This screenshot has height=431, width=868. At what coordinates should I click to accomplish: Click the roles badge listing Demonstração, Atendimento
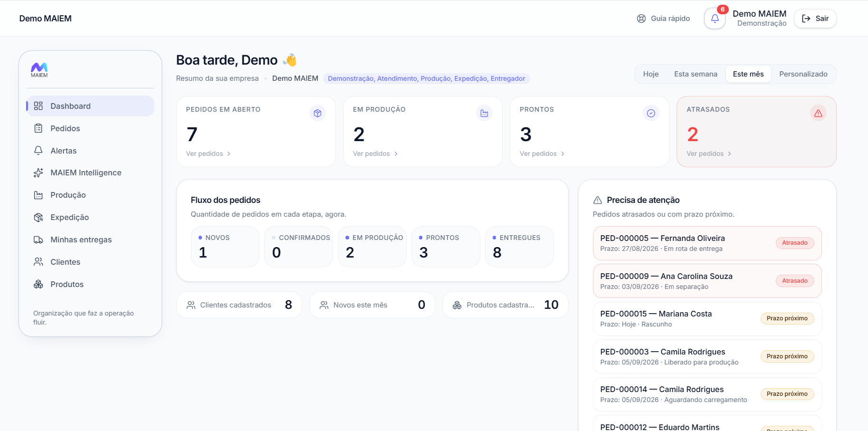426,78
